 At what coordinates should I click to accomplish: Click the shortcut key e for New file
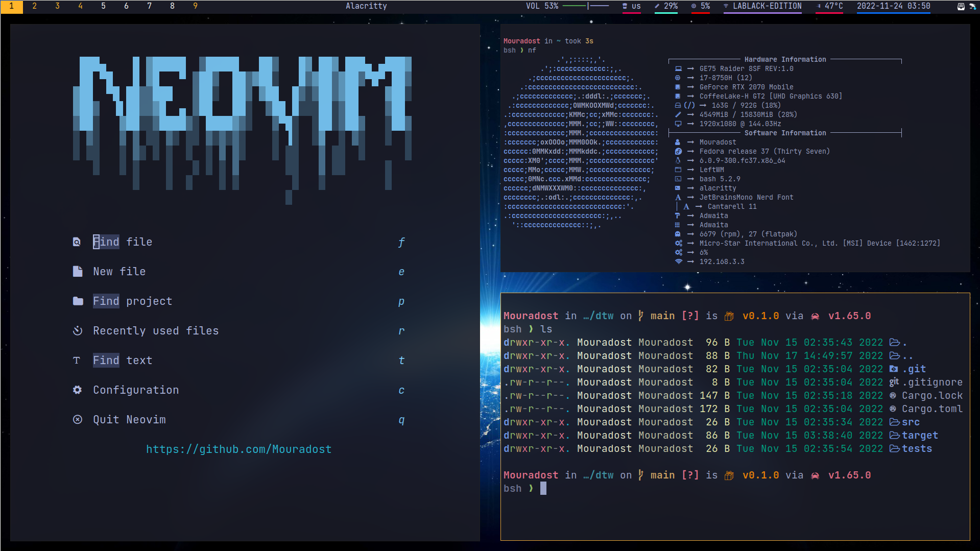point(401,272)
